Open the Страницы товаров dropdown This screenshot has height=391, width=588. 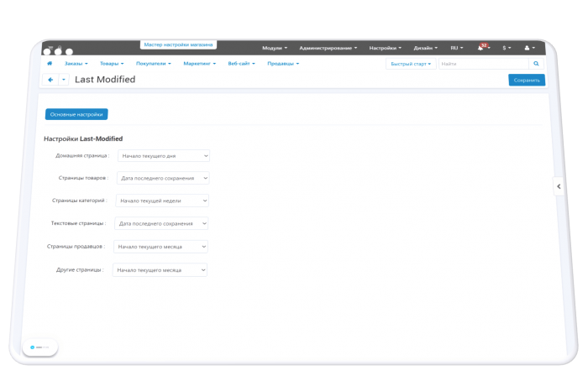[x=163, y=178]
